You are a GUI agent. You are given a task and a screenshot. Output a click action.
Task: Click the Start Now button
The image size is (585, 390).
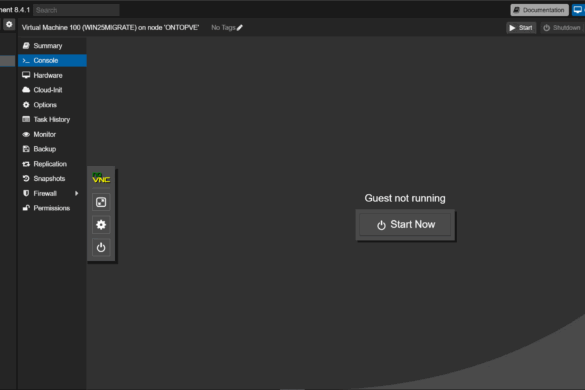[405, 225]
